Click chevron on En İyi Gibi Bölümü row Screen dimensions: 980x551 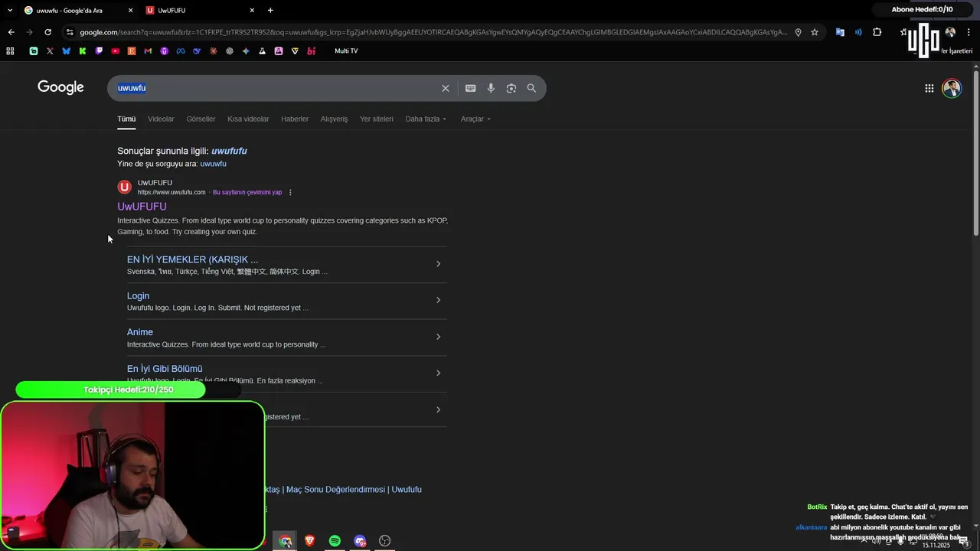coord(438,373)
